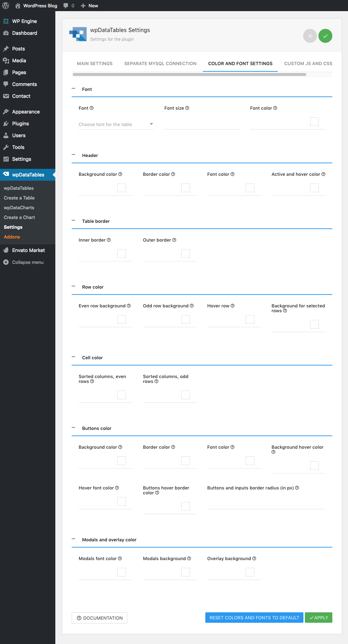The height and width of the screenshot is (644, 348).
Task: Click the WordPress logo in admin bar
Action: 6,6
